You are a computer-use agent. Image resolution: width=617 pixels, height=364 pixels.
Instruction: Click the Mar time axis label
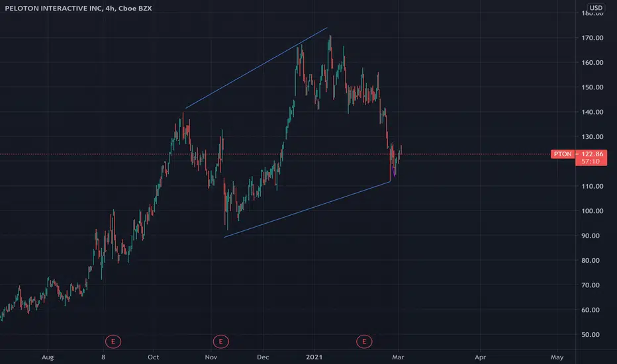pyautogui.click(x=398, y=357)
